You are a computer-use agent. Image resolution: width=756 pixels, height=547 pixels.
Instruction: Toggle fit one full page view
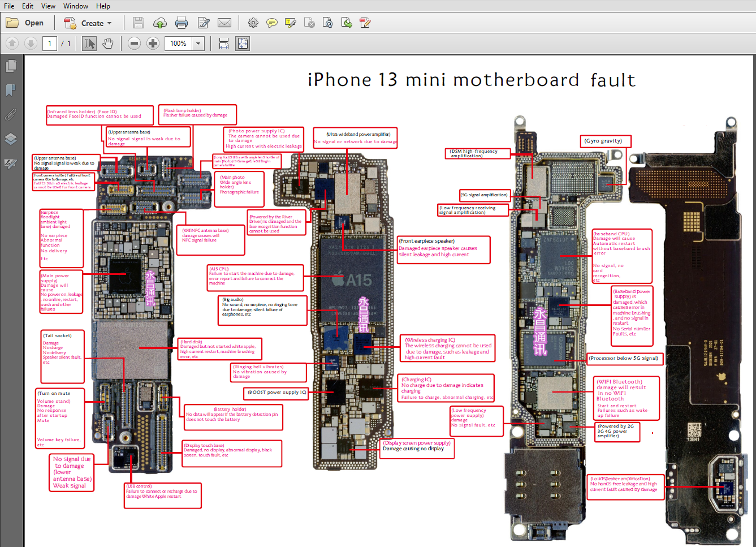(x=243, y=44)
